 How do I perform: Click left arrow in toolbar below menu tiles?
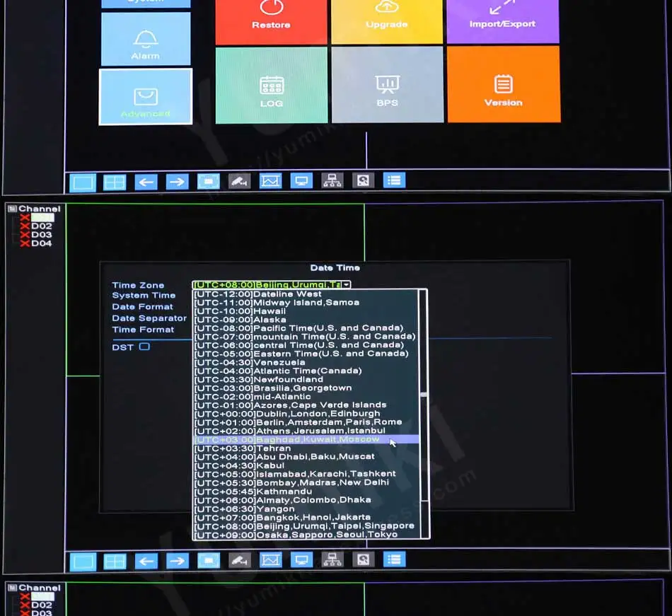click(146, 182)
